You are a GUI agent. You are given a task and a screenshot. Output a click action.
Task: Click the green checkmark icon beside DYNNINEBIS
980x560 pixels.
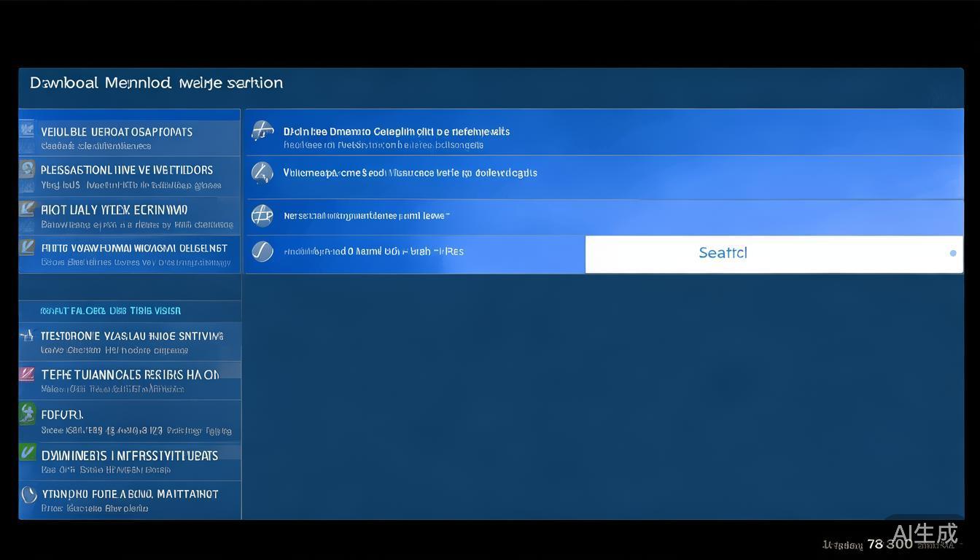tap(27, 453)
